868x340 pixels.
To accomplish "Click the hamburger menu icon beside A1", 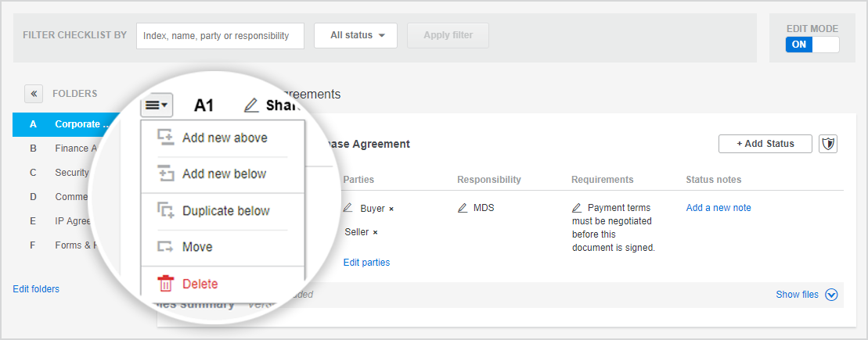I will 157,106.
